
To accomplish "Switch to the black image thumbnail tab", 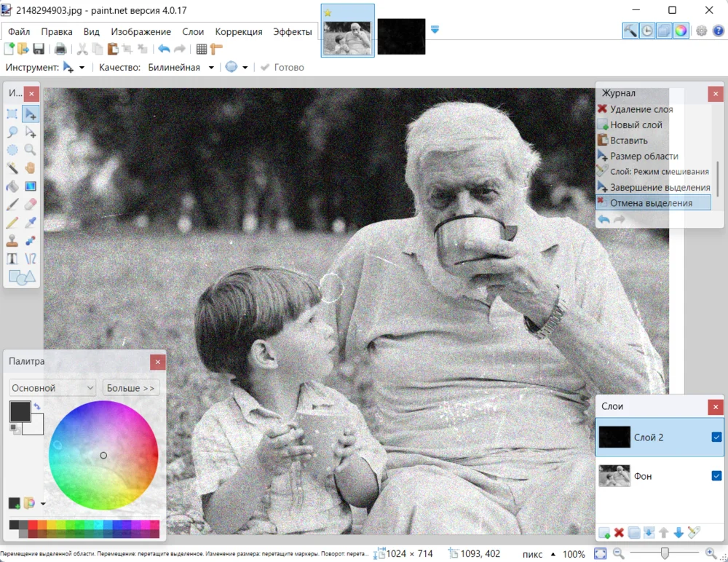I will tap(402, 36).
